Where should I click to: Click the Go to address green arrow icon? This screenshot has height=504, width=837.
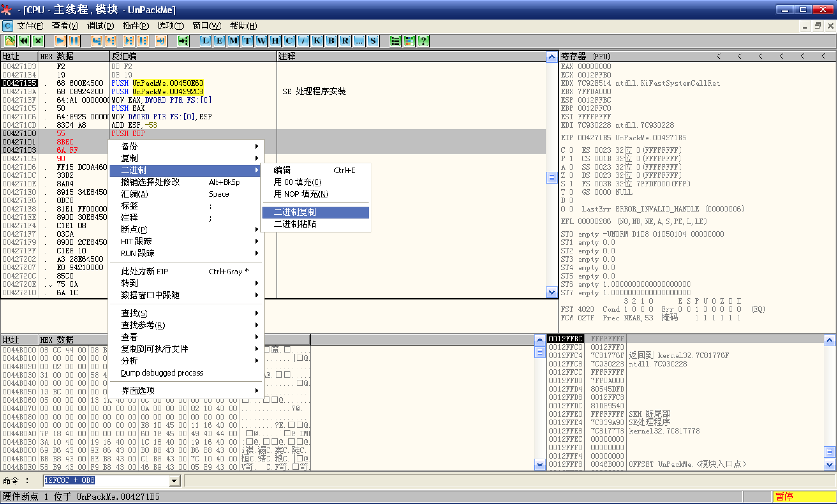183,41
